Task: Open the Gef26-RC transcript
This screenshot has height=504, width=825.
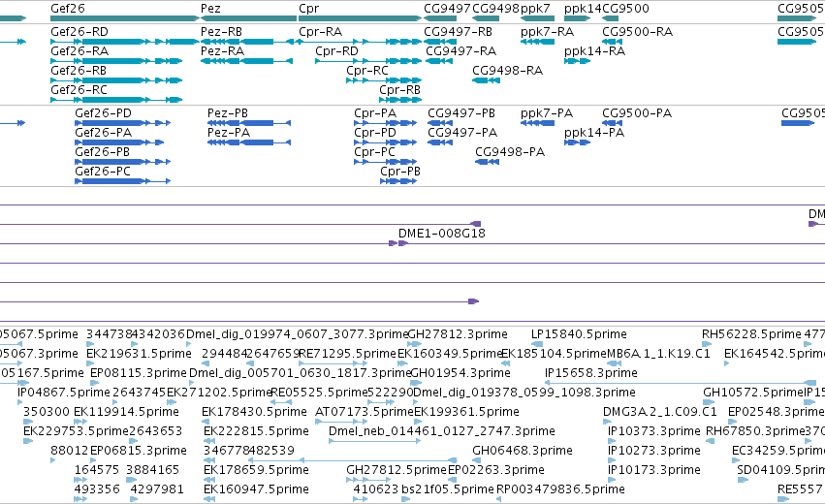Action: [x=79, y=90]
